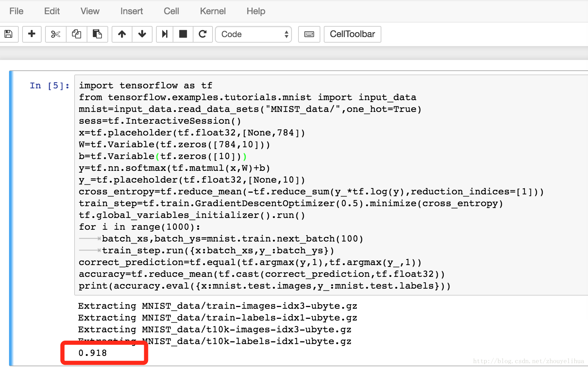Image resolution: width=588 pixels, height=368 pixels.
Task: Click output line with train-images-idx3-ubyte.gz
Action: click(x=218, y=306)
